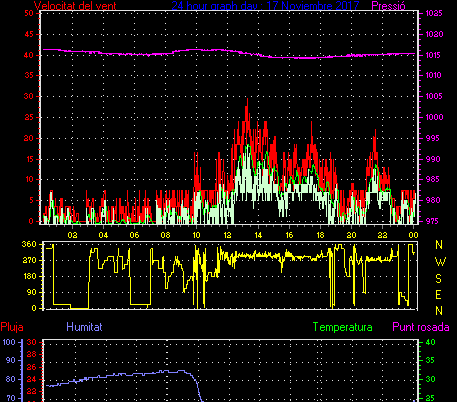Image resolution: width=457 pixels, height=402 pixels.
Task: Click the 1015 pressure scale value
Action: 433,55
